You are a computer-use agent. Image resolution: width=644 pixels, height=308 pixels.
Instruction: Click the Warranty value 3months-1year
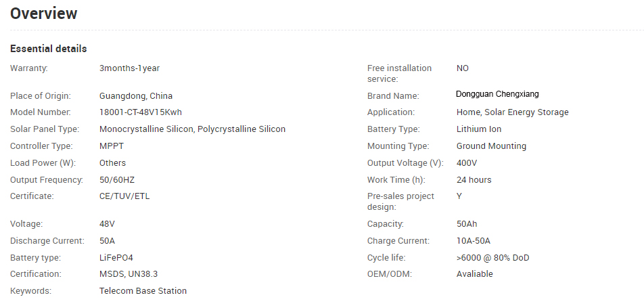tap(129, 68)
